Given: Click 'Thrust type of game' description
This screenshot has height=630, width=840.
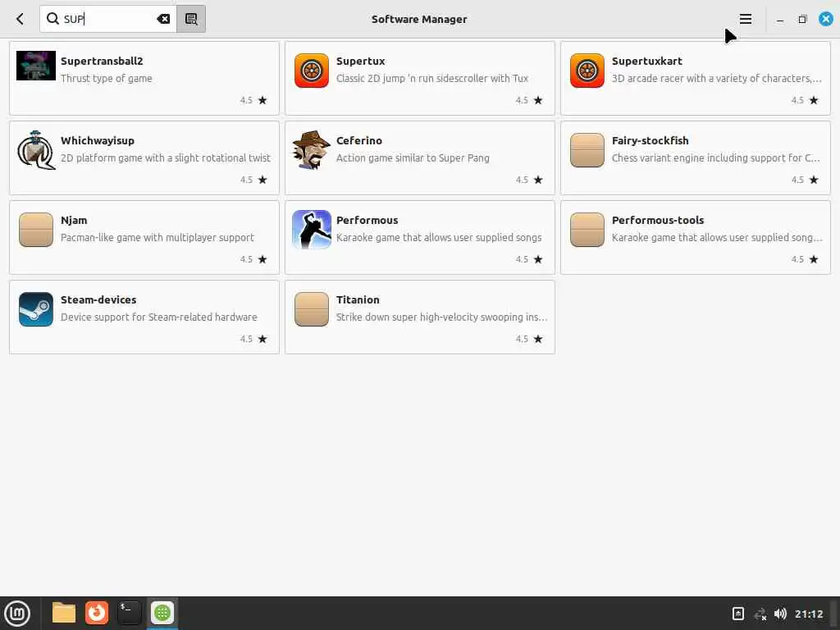Looking at the screenshot, I should tap(107, 79).
